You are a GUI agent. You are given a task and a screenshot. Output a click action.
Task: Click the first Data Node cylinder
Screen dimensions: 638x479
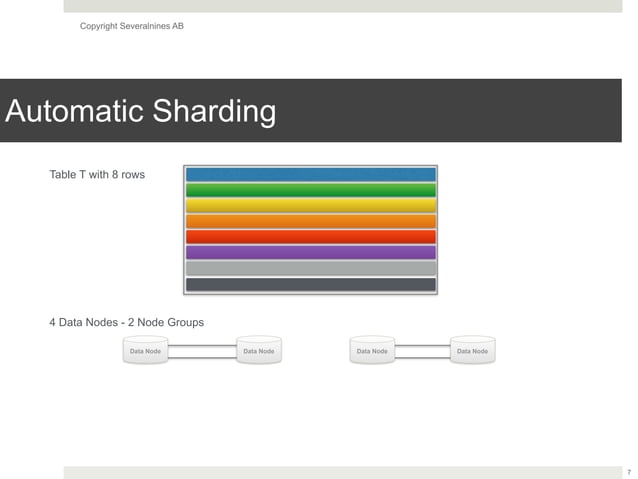[145, 350]
